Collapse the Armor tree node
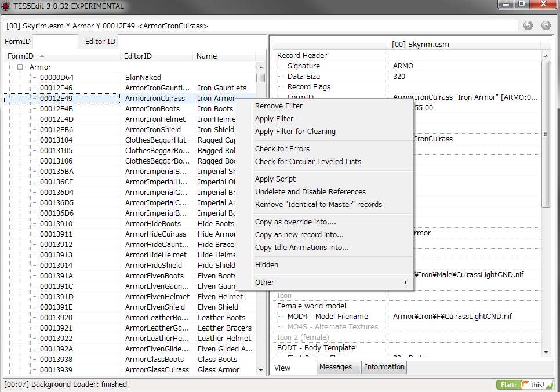 click(x=20, y=67)
